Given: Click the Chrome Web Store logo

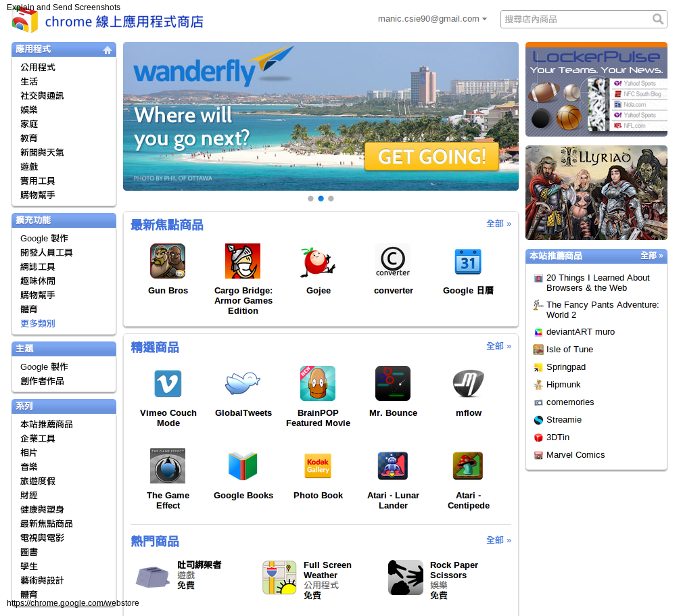Looking at the screenshot, I should coord(24,20).
